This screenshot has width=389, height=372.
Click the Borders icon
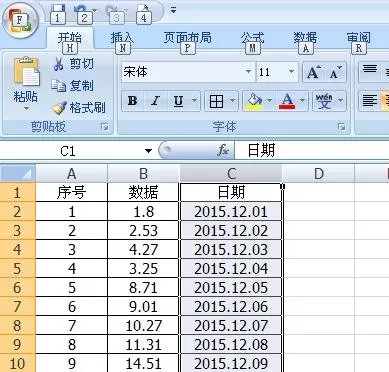tap(216, 101)
